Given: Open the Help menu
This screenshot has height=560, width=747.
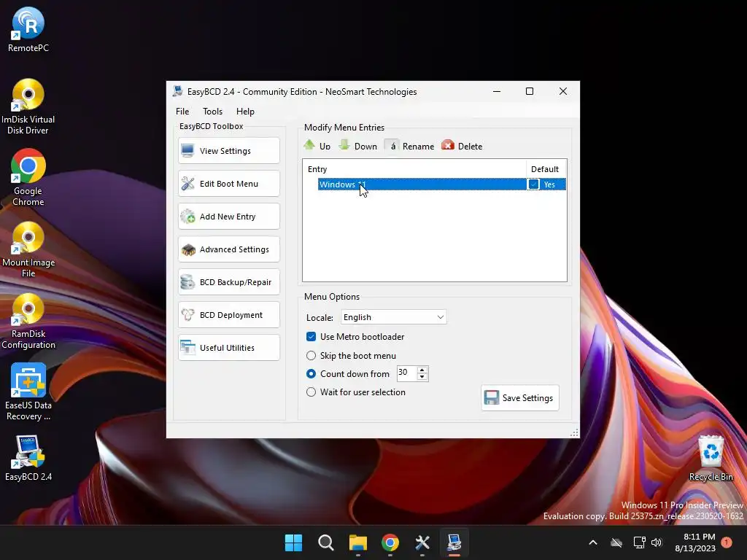Looking at the screenshot, I should click(245, 112).
